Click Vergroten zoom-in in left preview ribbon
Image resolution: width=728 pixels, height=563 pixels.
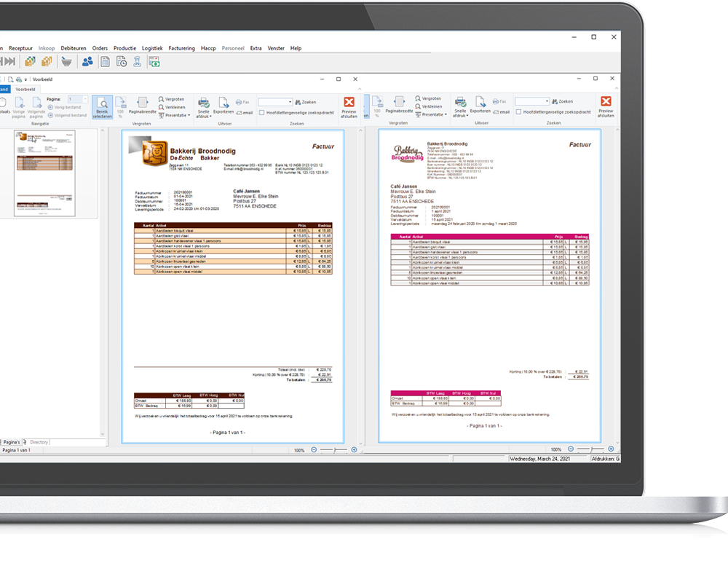click(171, 99)
